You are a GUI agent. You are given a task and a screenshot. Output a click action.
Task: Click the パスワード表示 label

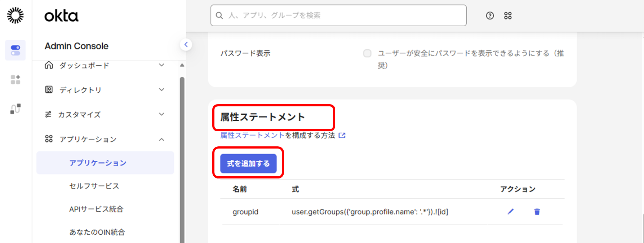click(245, 53)
